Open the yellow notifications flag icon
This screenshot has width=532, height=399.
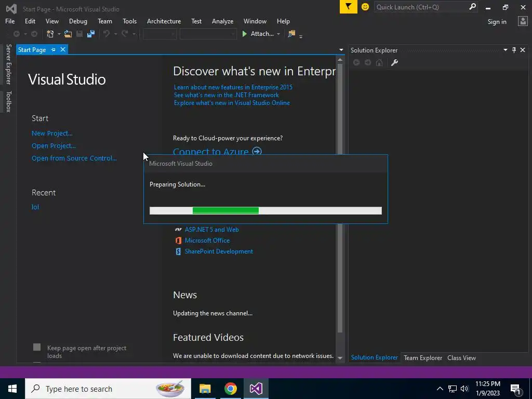pos(349,7)
